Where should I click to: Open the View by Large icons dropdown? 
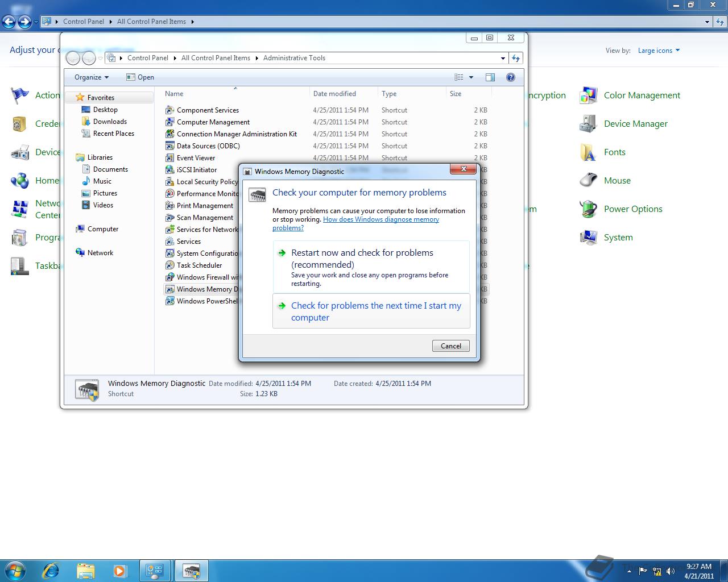(x=659, y=51)
